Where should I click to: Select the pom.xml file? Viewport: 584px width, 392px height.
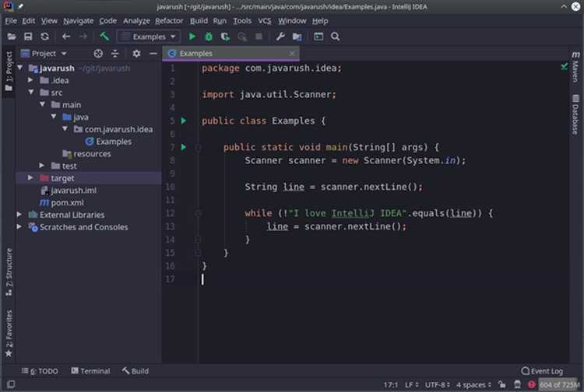62,202
